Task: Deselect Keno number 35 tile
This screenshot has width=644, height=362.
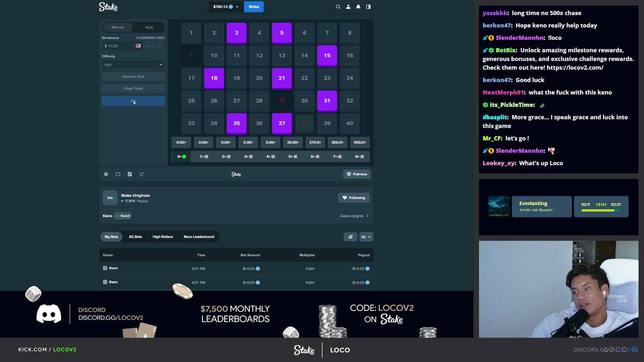Action: 236,123
